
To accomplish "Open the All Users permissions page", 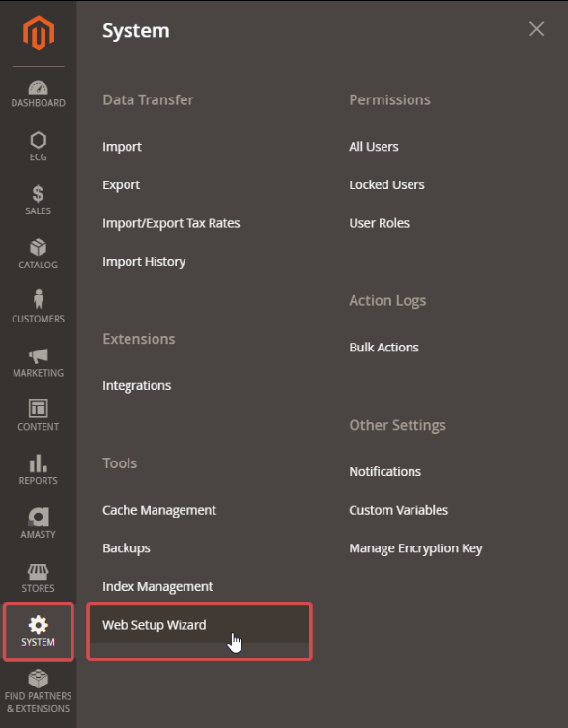I will click(374, 146).
